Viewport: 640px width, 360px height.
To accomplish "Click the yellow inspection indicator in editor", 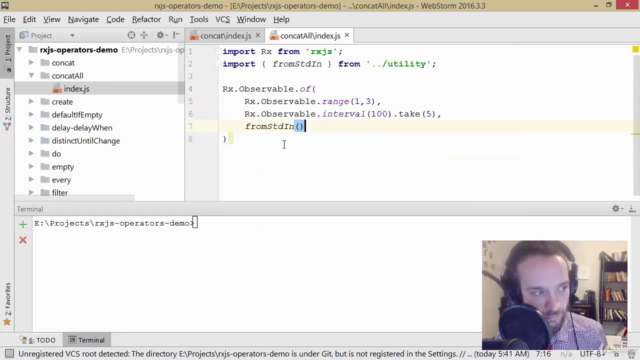I will click(636, 49).
